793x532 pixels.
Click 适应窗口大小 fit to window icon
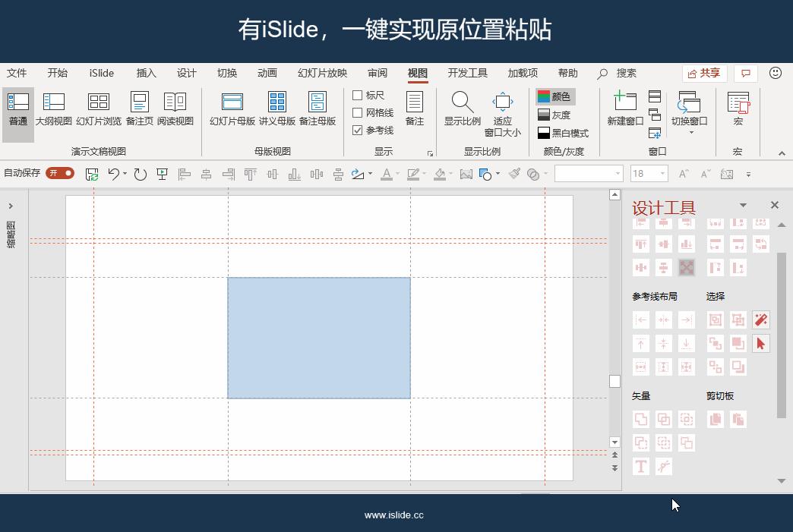tap(502, 114)
